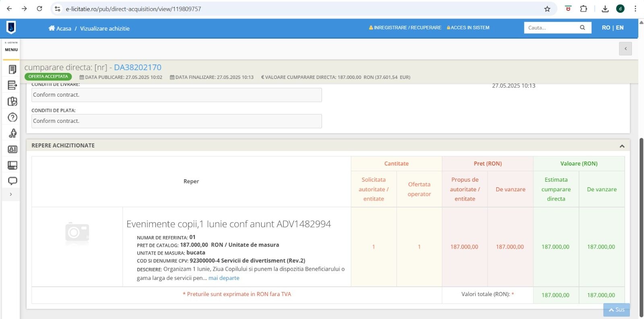Open the browser extensions puzzle icon
Screen dimensions: 644x319
(583, 9)
